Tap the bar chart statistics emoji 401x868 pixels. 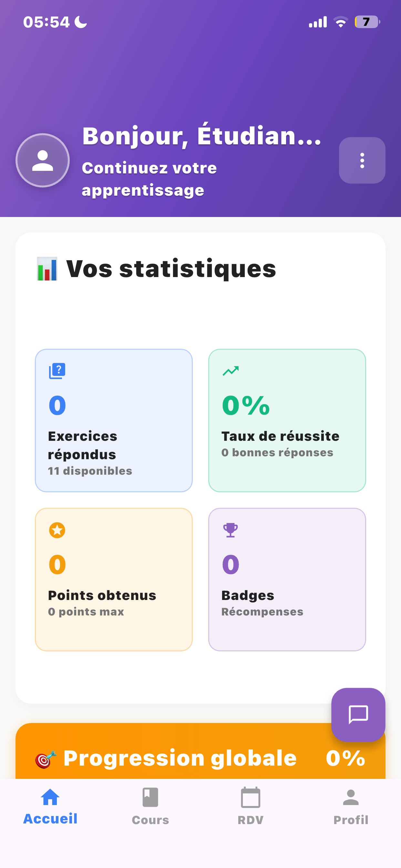point(47,269)
